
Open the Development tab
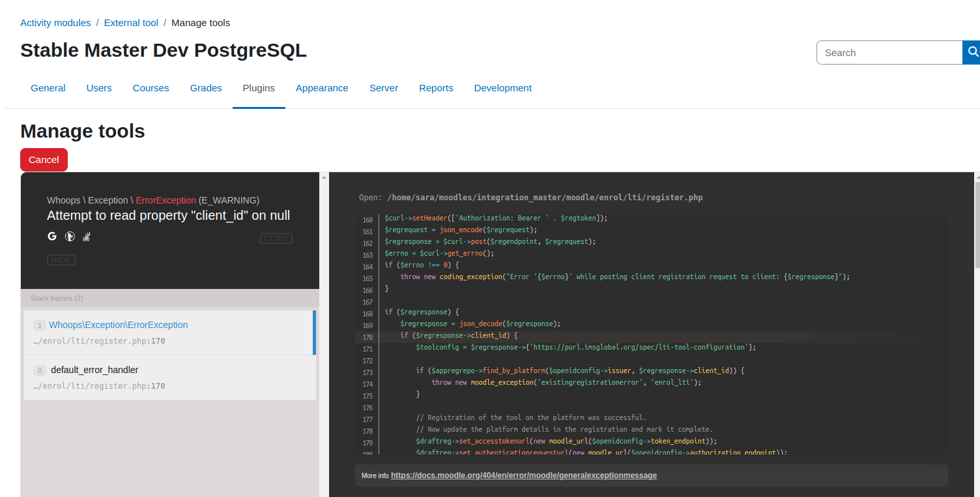[x=503, y=88]
